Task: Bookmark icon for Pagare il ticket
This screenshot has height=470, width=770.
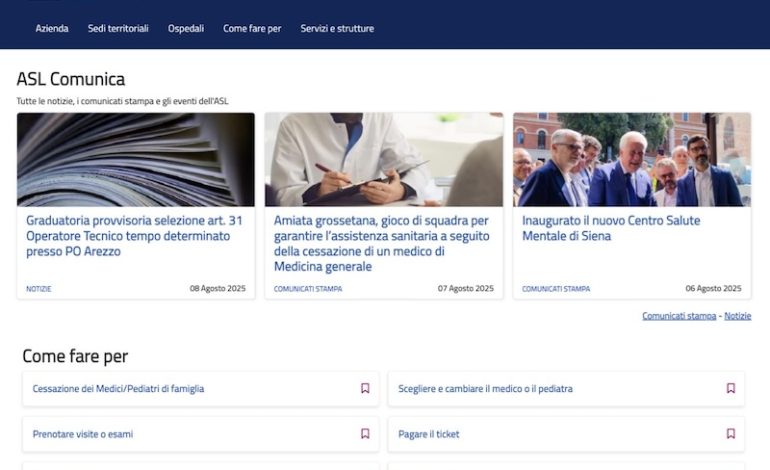Action: 731,434
